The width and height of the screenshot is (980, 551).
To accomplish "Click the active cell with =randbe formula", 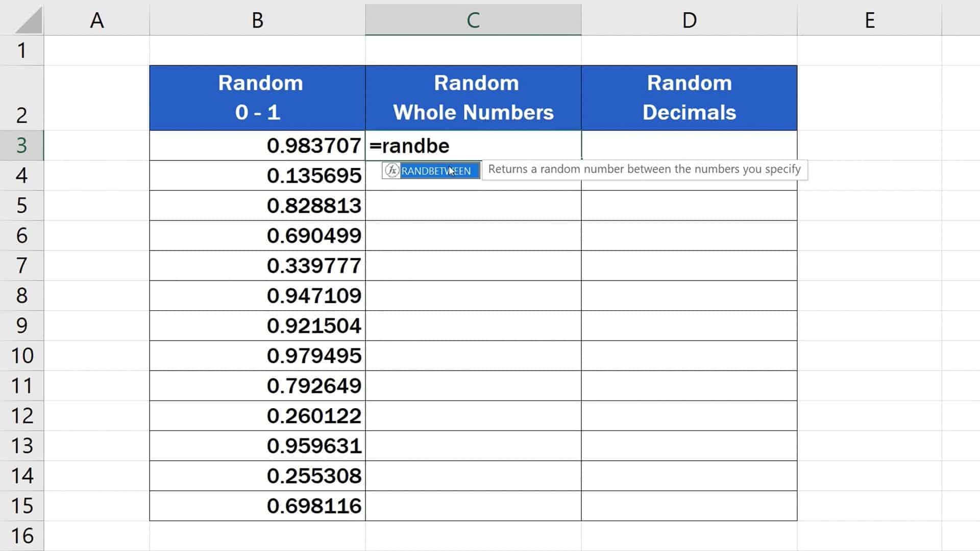I will tap(473, 145).
